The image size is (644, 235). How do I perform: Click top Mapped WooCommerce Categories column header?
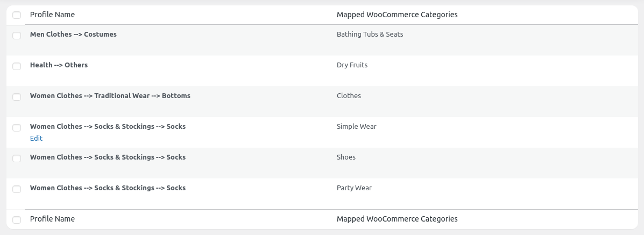(397, 15)
